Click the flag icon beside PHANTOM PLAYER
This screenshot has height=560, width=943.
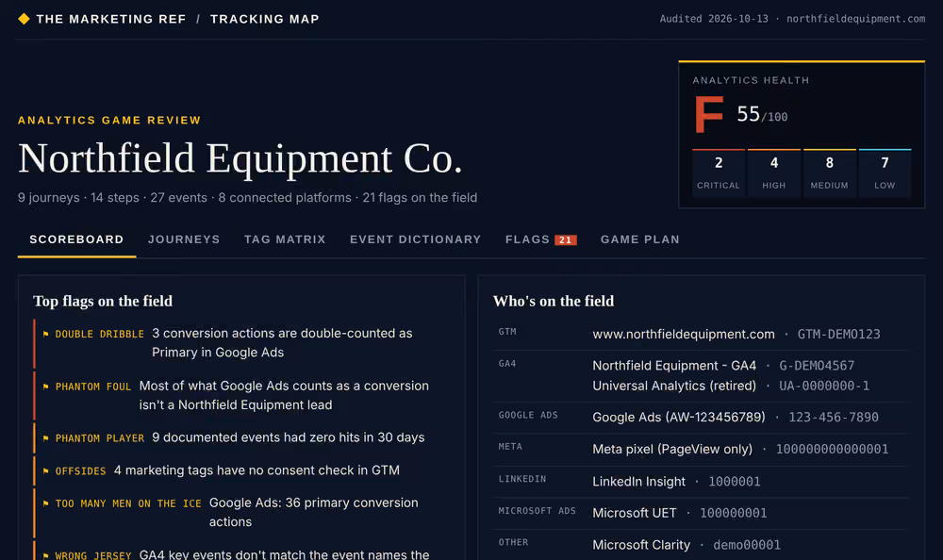tap(45, 437)
